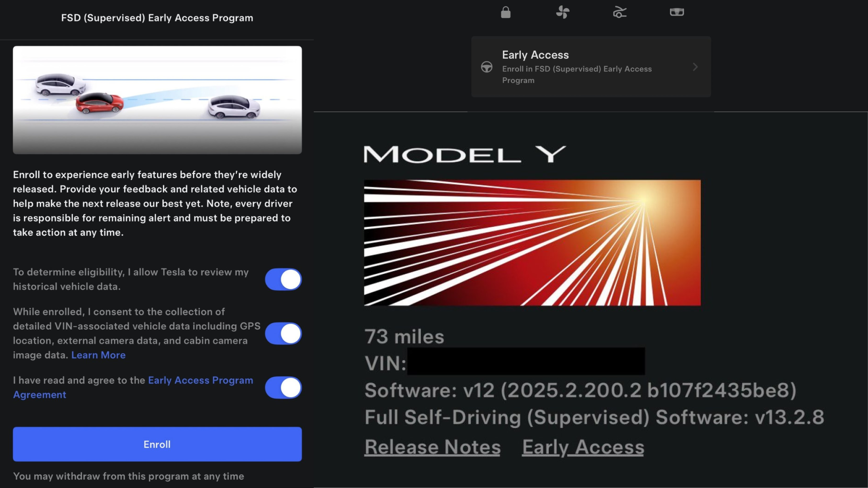Click the red car in the FSD illustration
The width and height of the screenshot is (868, 488).
point(99,103)
